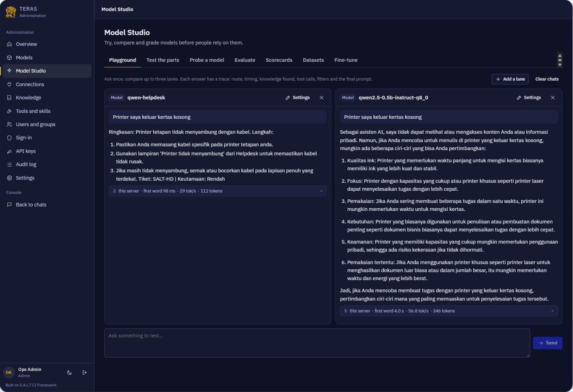
Task: Click the qwen2.5-0.5b-instruct-q8_0 model name
Action: click(393, 98)
